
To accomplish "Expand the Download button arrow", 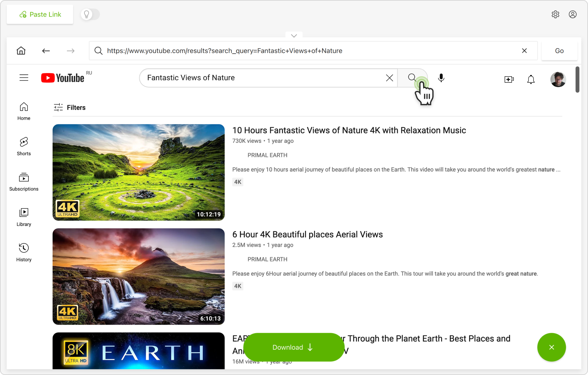I will (310, 347).
